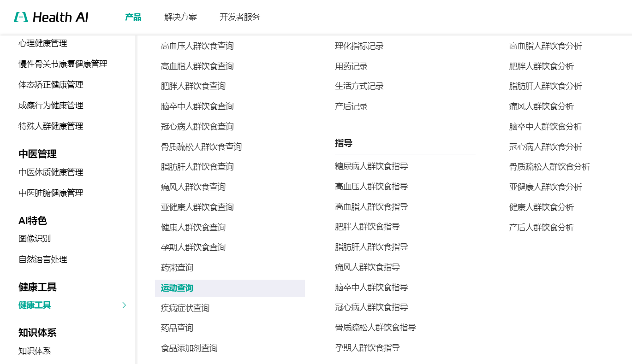Open 理化指标记录 link
Screen dimensions: 632x364
pos(359,46)
